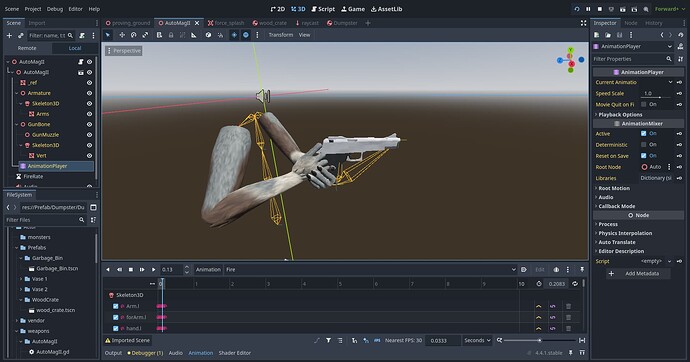
Task: Click the animation play button
Action: tap(154, 270)
